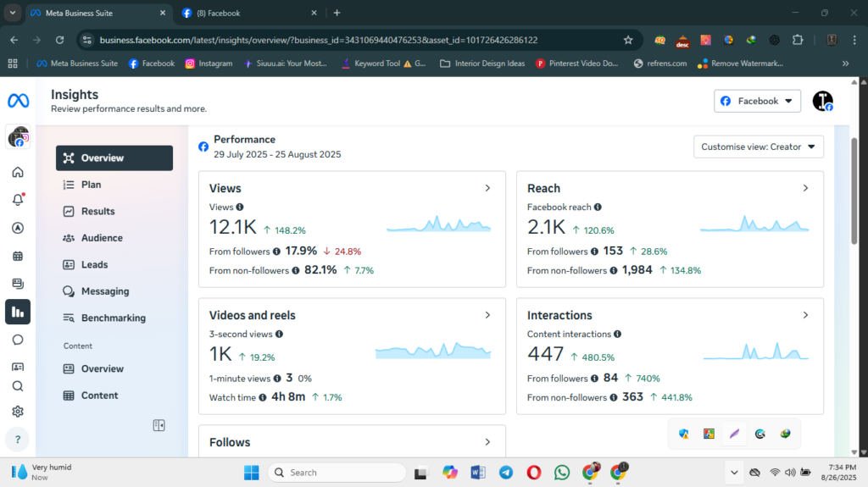
Task: Click info icon next to Facebook reach
Action: 598,207
